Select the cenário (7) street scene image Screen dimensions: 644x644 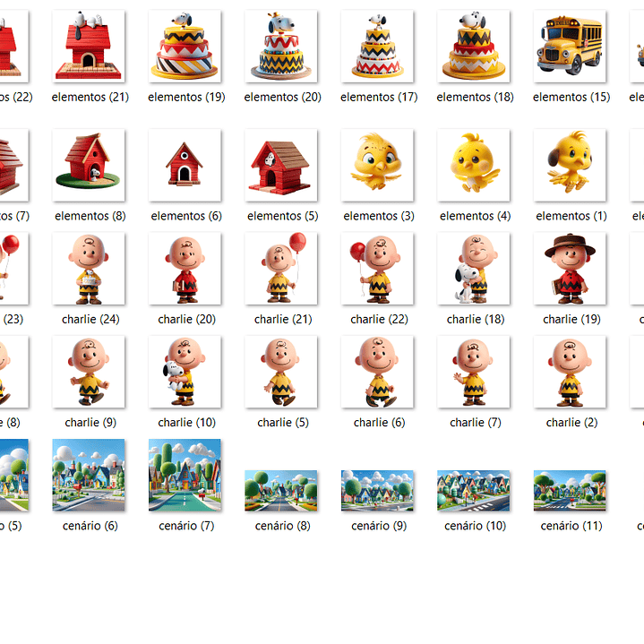[x=185, y=475]
